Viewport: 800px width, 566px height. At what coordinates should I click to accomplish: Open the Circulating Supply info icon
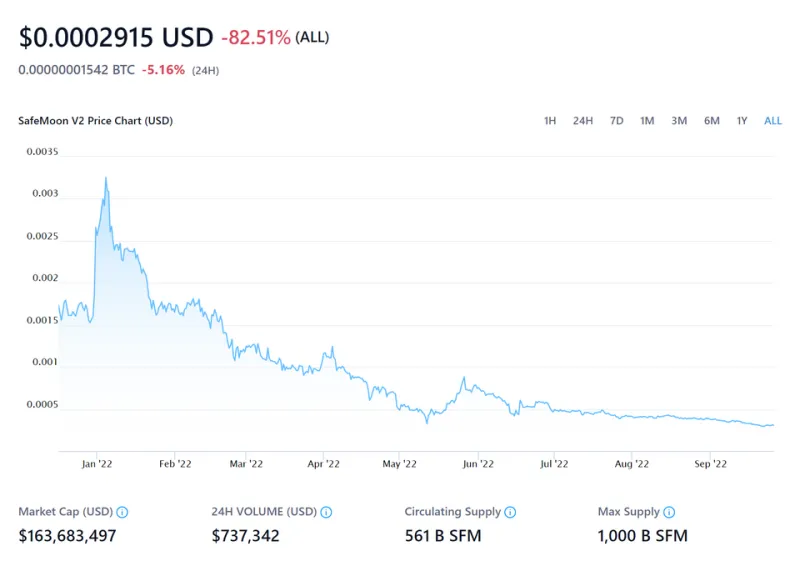pos(510,512)
